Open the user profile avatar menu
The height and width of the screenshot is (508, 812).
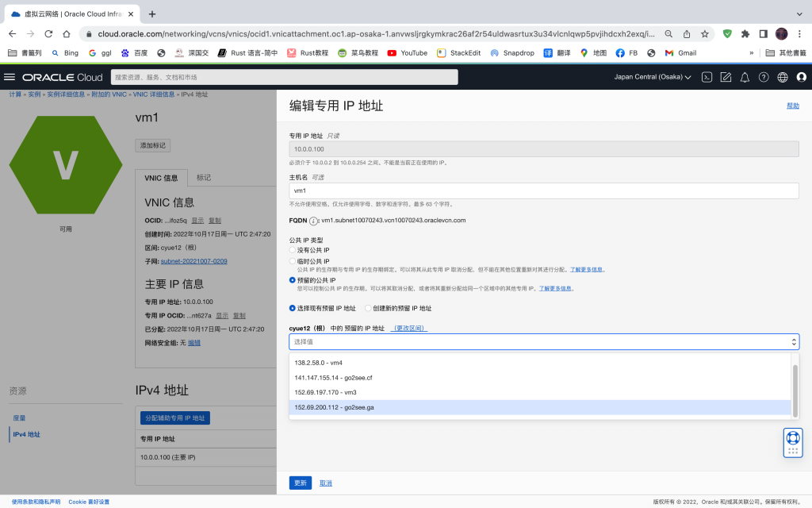(x=801, y=77)
